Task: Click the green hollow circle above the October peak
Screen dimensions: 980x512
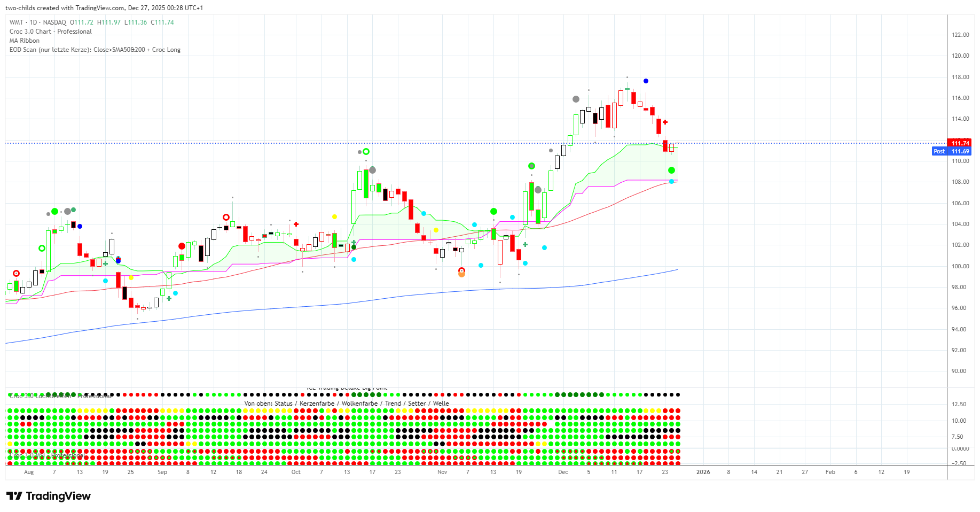Action: click(366, 152)
